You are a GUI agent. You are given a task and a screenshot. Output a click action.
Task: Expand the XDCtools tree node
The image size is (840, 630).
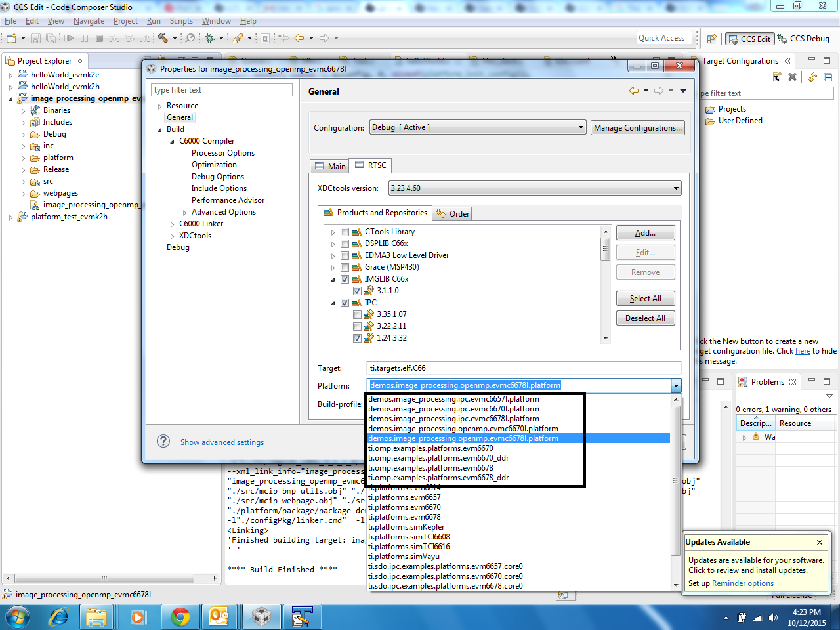[172, 236]
